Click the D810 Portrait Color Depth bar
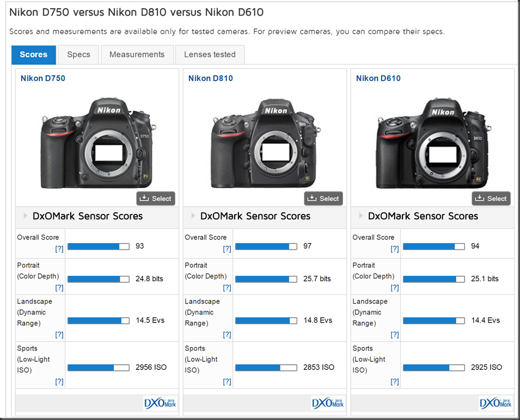 266,279
